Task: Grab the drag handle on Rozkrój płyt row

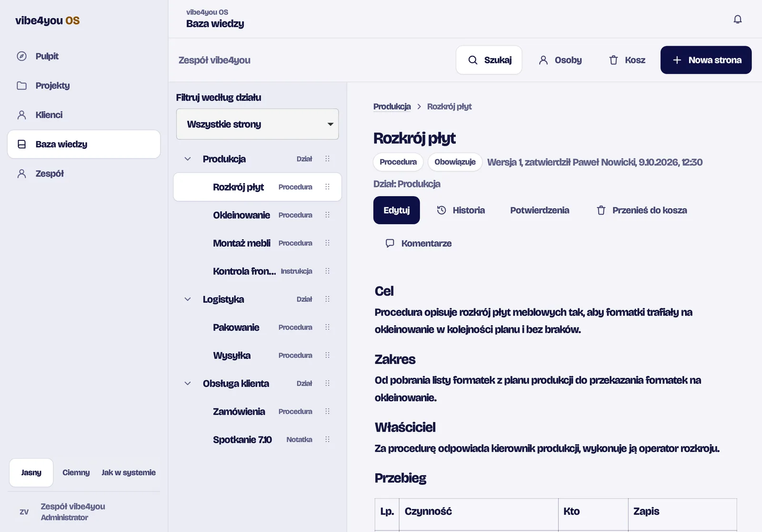Action: 327,187
